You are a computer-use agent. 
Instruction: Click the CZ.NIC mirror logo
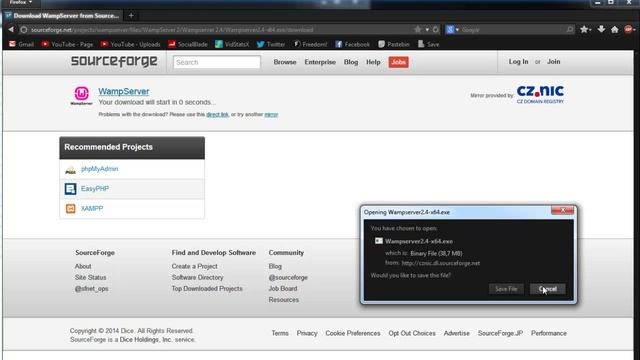[540, 94]
